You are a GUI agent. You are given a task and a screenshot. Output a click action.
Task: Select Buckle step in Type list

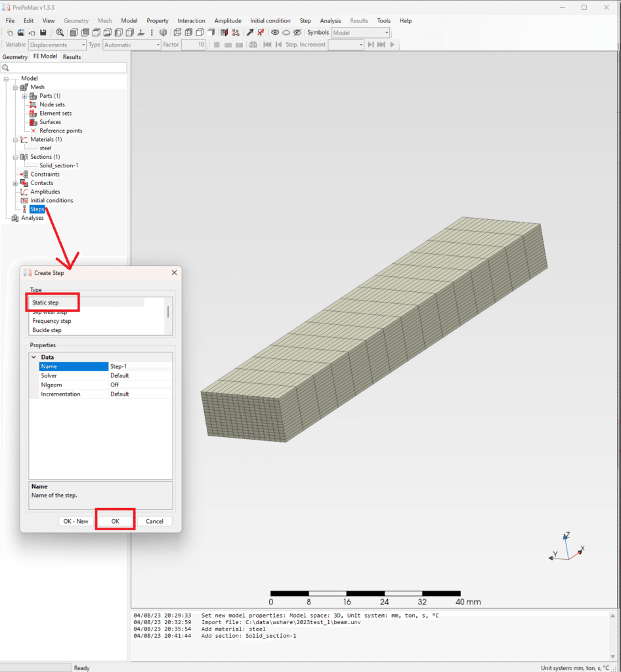[47, 330]
